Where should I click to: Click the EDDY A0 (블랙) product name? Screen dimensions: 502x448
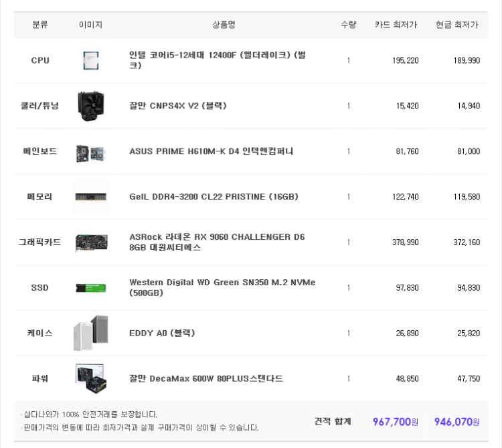[x=162, y=333]
